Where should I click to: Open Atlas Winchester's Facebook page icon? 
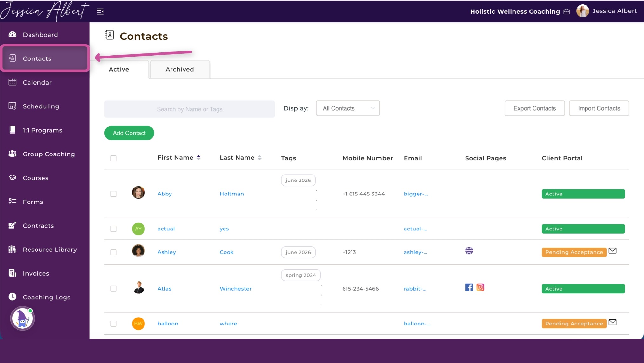[x=469, y=287]
